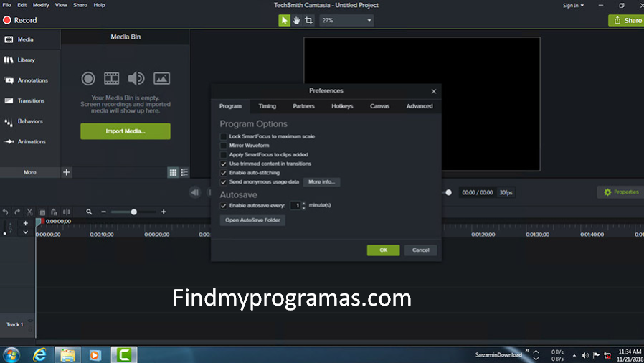The height and width of the screenshot is (363, 644).
Task: Switch to the Advanced tab in Preferences
Action: coord(420,106)
